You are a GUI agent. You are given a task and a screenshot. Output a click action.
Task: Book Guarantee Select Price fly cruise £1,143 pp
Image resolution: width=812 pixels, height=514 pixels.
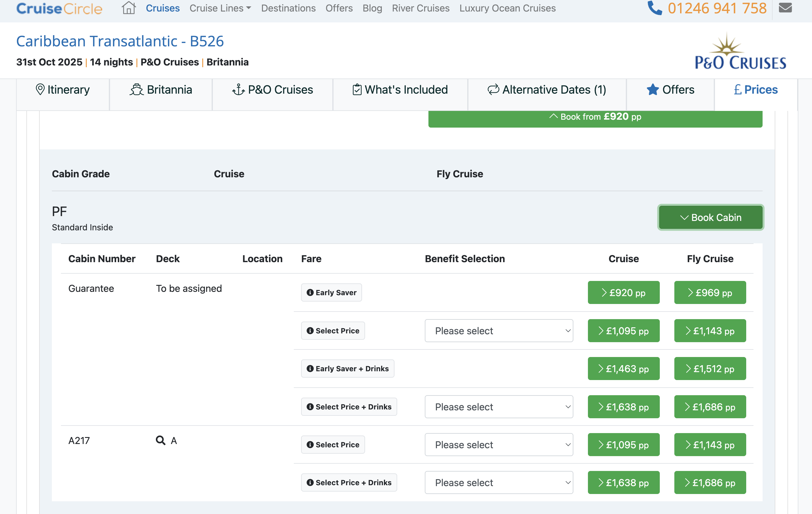(710, 330)
